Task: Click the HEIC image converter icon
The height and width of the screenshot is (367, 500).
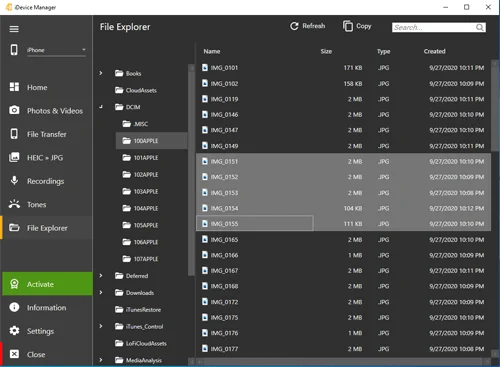Action: tap(14, 157)
